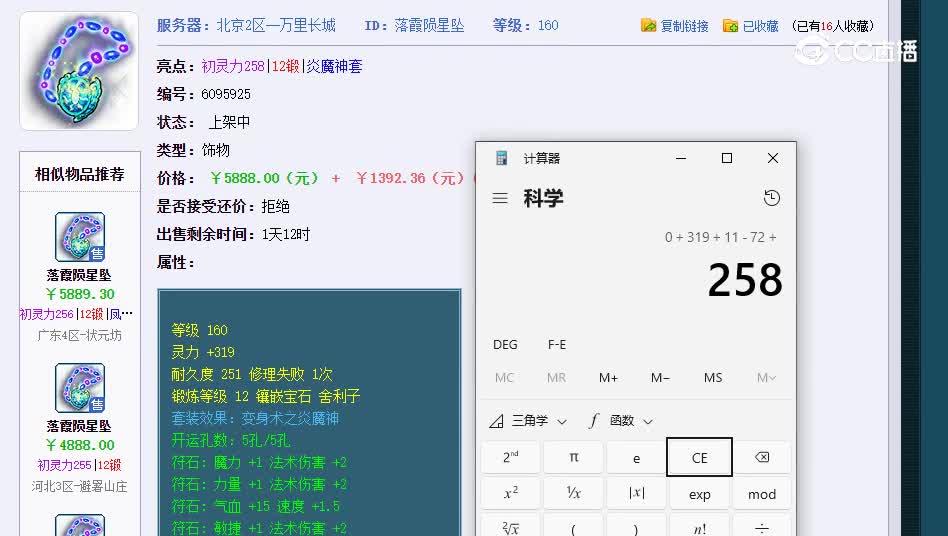Click the server name Beijing zone 2 text
The image size is (948, 536).
[276, 25]
